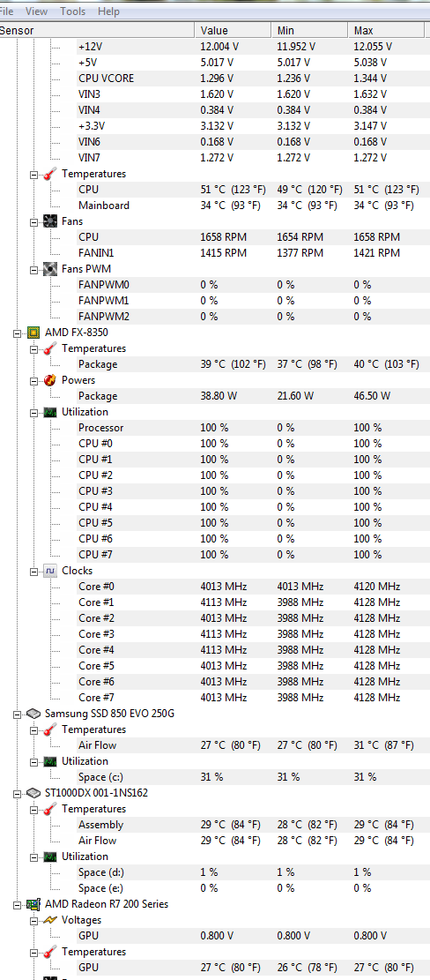Click the ST1000DX hard drive icon
This screenshot has width=430, height=980.
(x=34, y=792)
